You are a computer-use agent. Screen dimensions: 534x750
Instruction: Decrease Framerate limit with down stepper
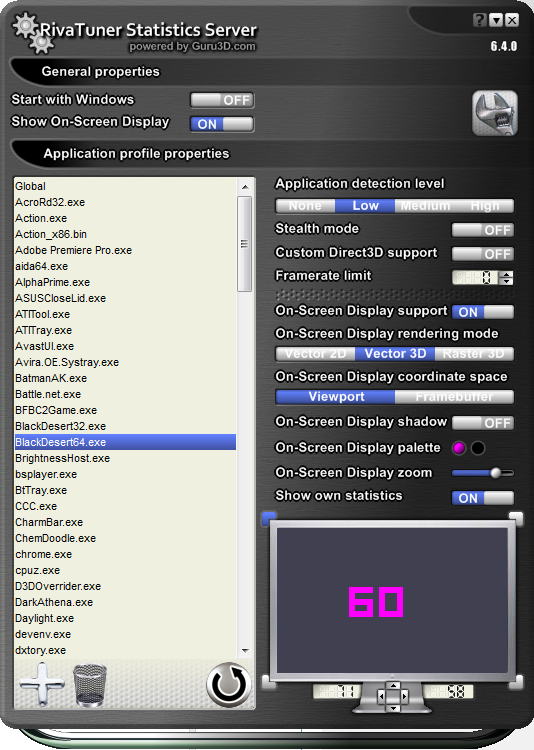506,281
